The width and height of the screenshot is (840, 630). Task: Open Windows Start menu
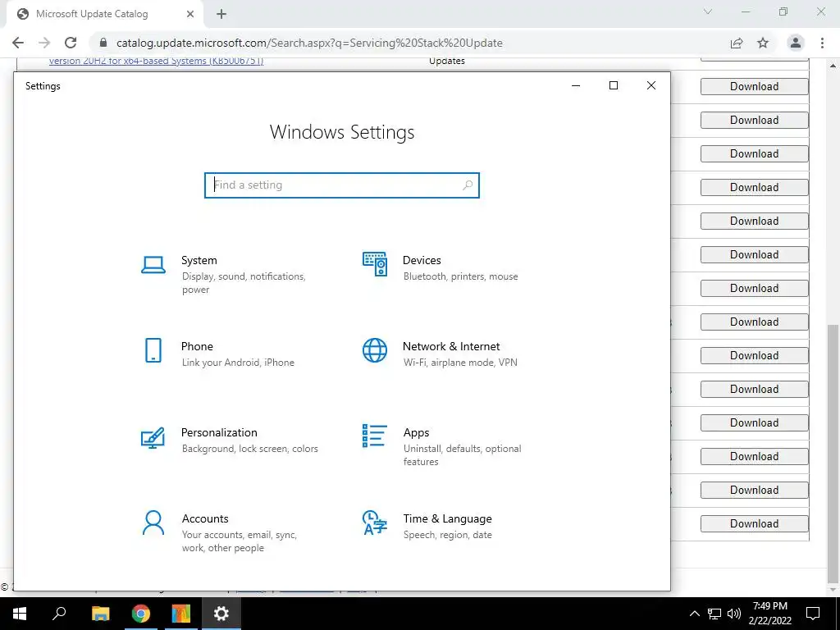20,614
